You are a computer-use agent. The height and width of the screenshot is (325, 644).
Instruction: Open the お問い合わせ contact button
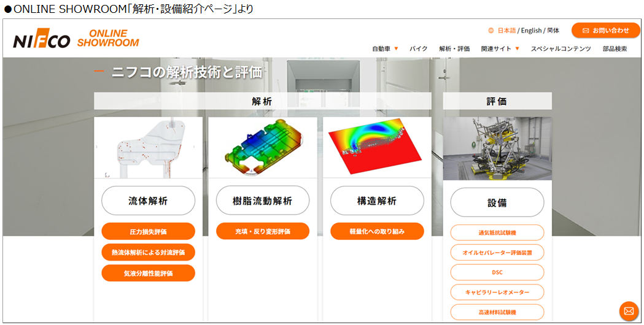[605, 31]
